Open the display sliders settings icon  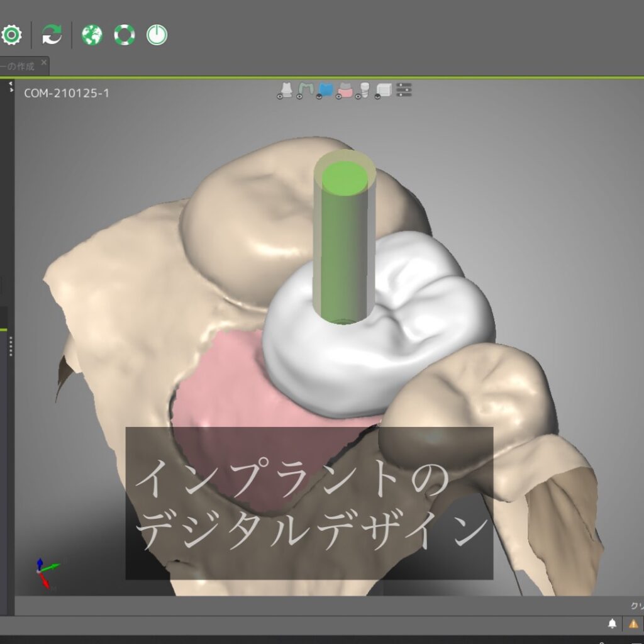click(x=403, y=90)
